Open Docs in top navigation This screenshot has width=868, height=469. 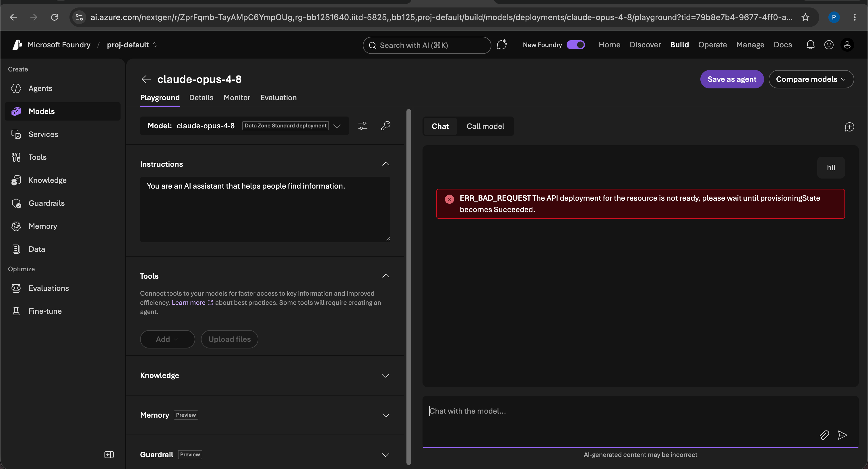point(782,45)
